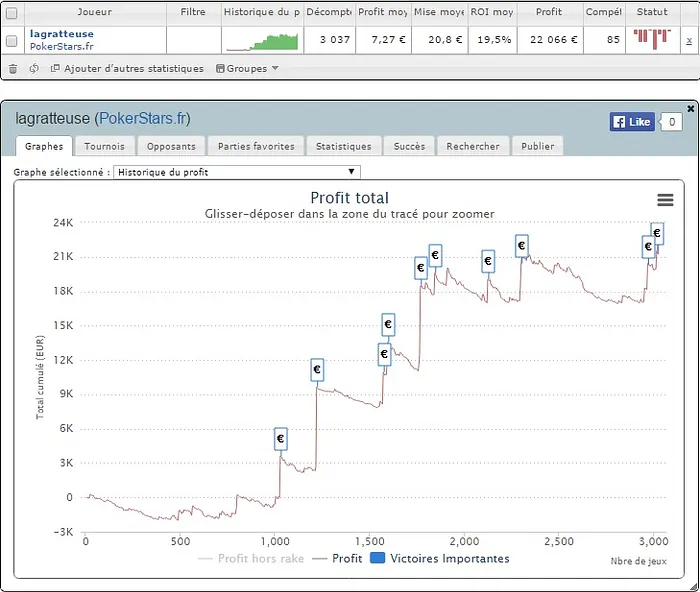This screenshot has width=700, height=592.
Task: Open PokerStars.fr link in panel title
Action: pyautogui.click(x=143, y=118)
